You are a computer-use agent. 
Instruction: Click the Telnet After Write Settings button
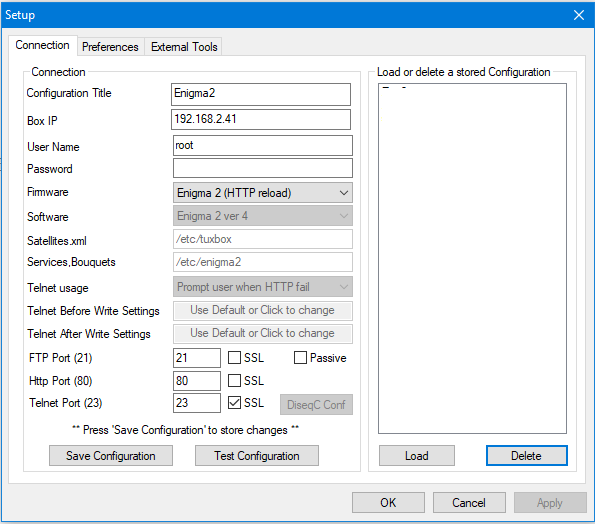pos(263,334)
